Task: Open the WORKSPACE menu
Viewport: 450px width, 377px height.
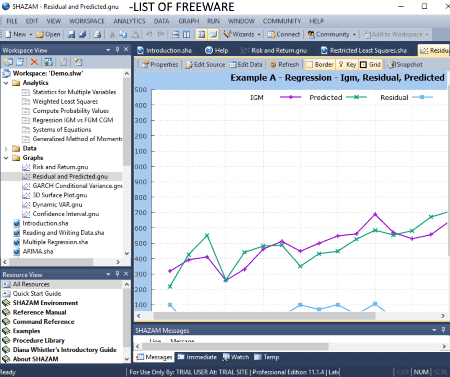Action: point(87,21)
